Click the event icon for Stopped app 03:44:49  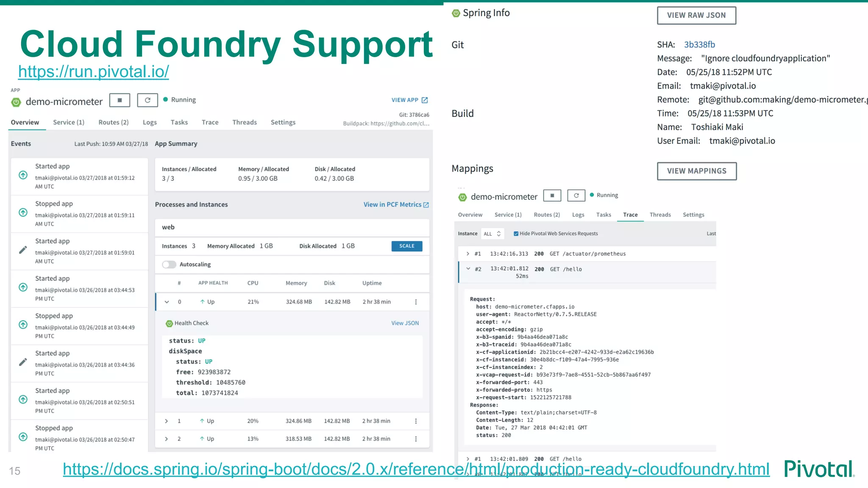pyautogui.click(x=23, y=324)
